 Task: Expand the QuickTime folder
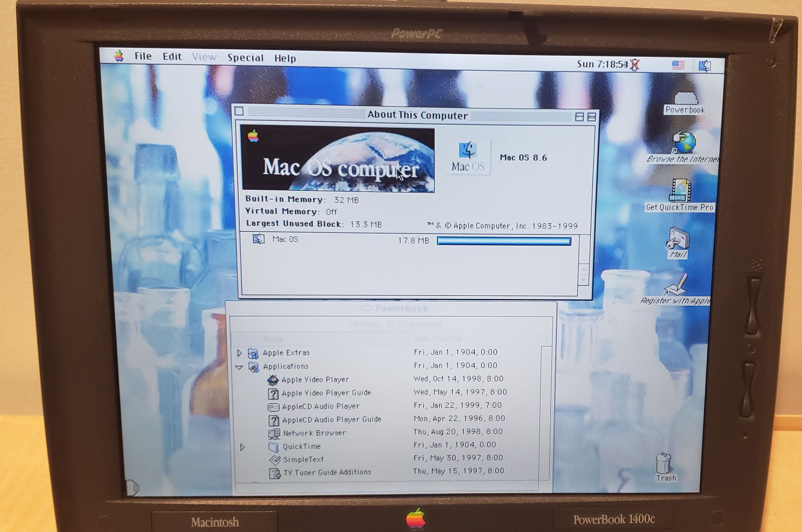coord(242,447)
